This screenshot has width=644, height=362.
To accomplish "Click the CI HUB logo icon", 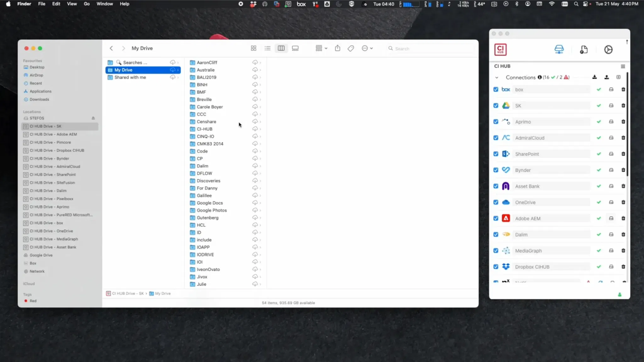I will pyautogui.click(x=500, y=49).
